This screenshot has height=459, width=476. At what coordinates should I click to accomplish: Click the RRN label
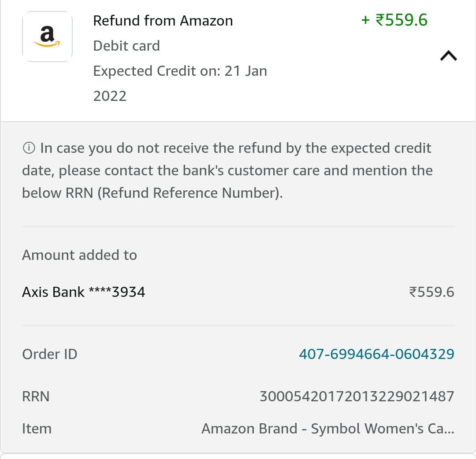[36, 396]
